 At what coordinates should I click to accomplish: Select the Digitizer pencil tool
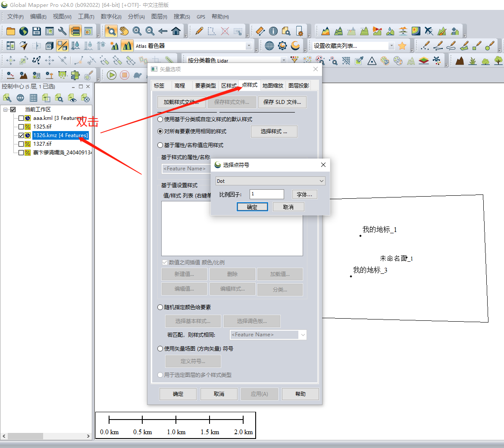[199, 31]
